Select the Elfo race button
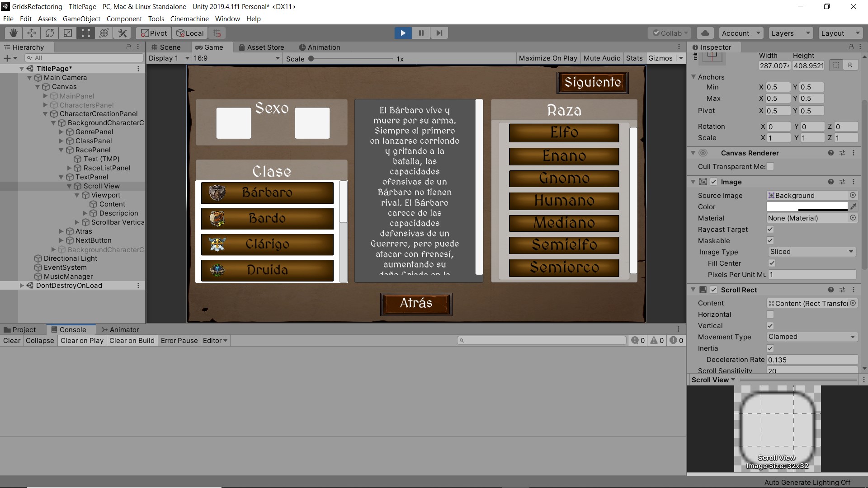Viewport: 868px width, 488px height. [x=564, y=132]
